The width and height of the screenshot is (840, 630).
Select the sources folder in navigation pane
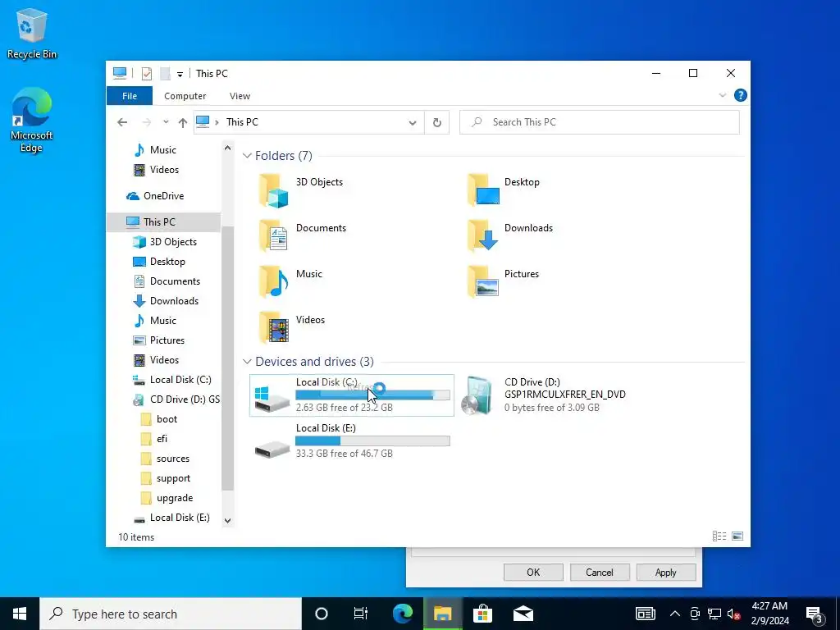pos(163,459)
